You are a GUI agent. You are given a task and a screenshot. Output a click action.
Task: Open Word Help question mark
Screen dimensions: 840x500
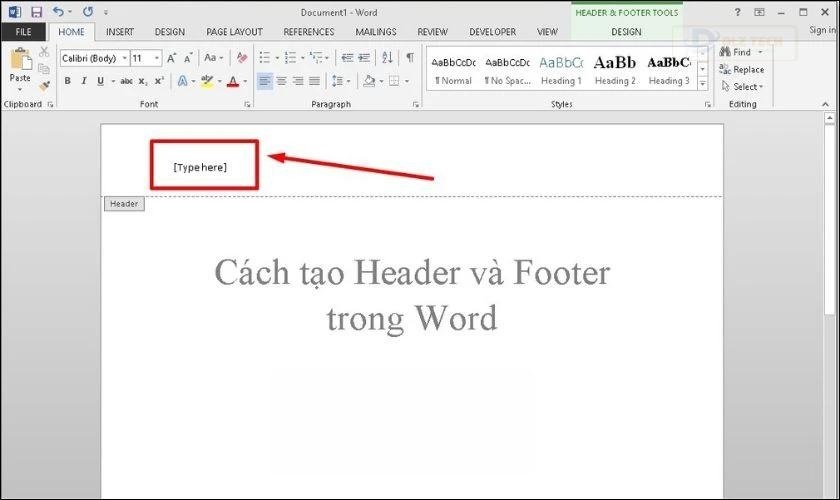click(x=738, y=12)
